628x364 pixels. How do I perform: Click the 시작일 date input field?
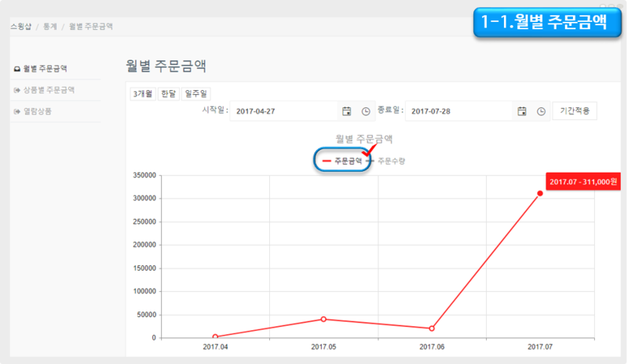283,111
